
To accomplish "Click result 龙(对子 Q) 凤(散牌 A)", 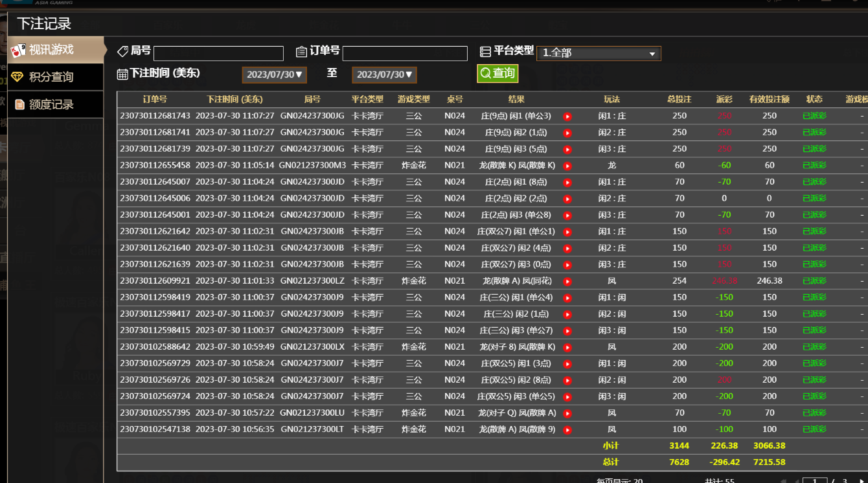I will (x=517, y=413).
